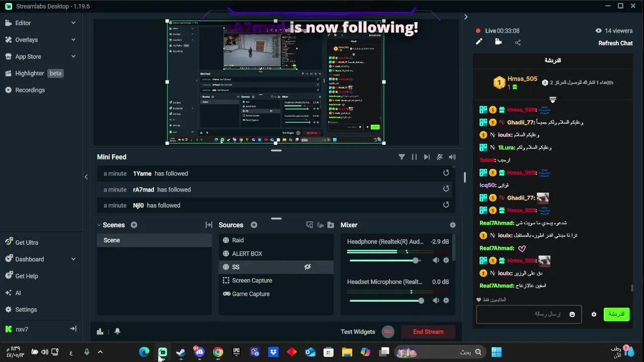This screenshot has height=362, width=644.
Task: Click the End Stream button
Action: pyautogui.click(x=428, y=332)
